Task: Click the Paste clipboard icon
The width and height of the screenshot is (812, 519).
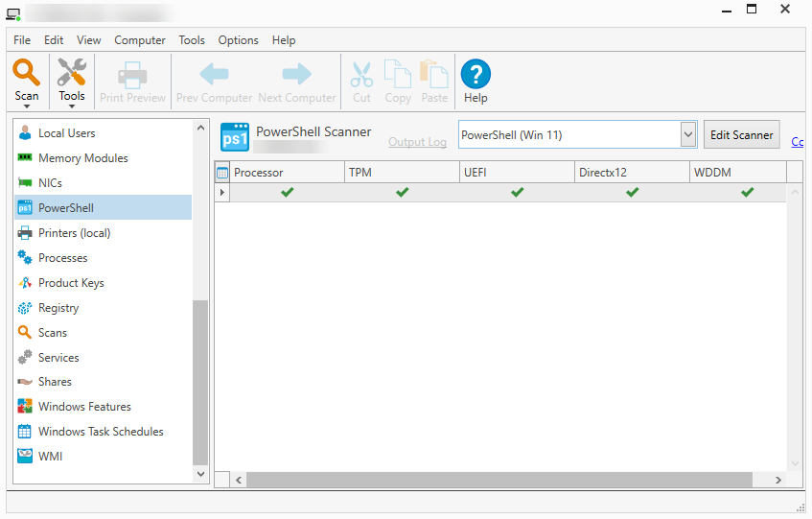Action: pyautogui.click(x=434, y=74)
